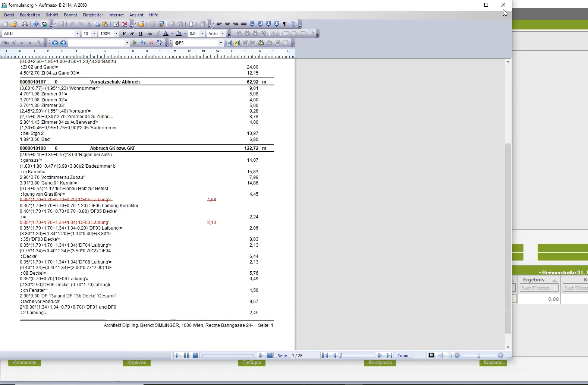
Task: Toggle underline formatting U button
Action: pyautogui.click(x=141, y=34)
